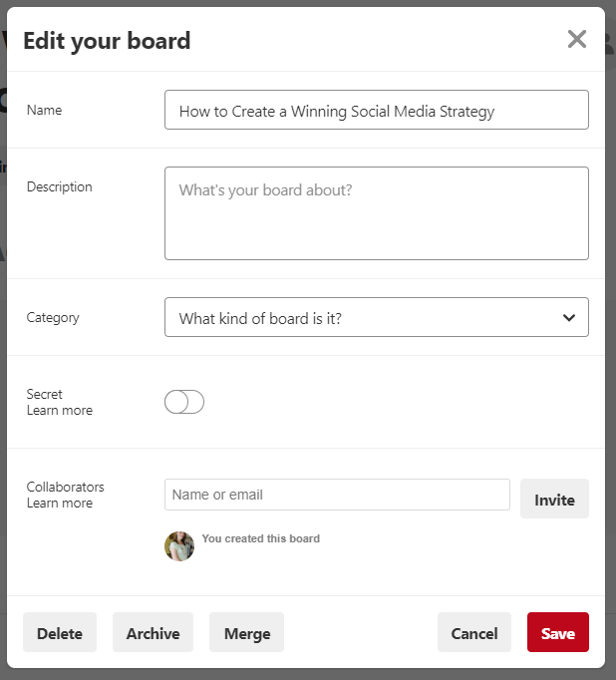Click the Description label text

tap(59, 186)
